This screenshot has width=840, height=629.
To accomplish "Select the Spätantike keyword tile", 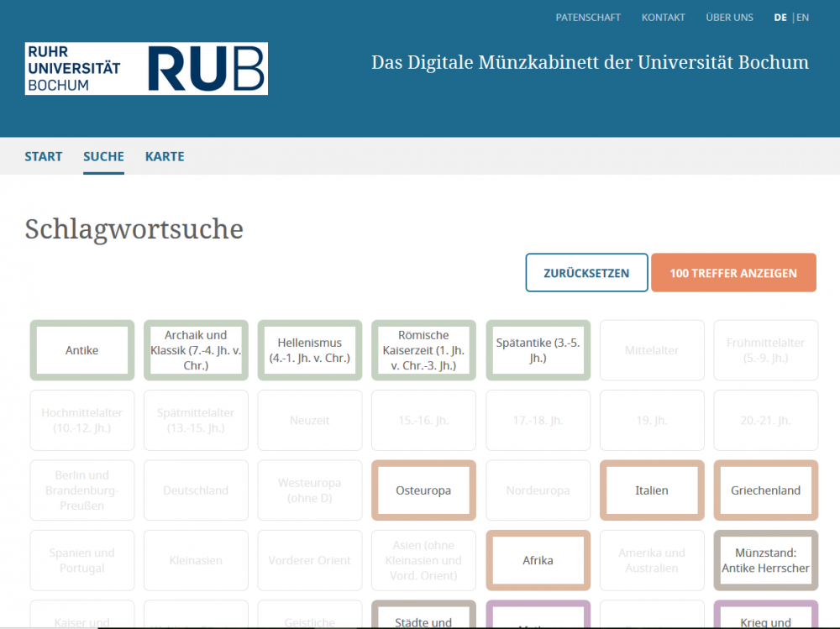I will pos(538,350).
